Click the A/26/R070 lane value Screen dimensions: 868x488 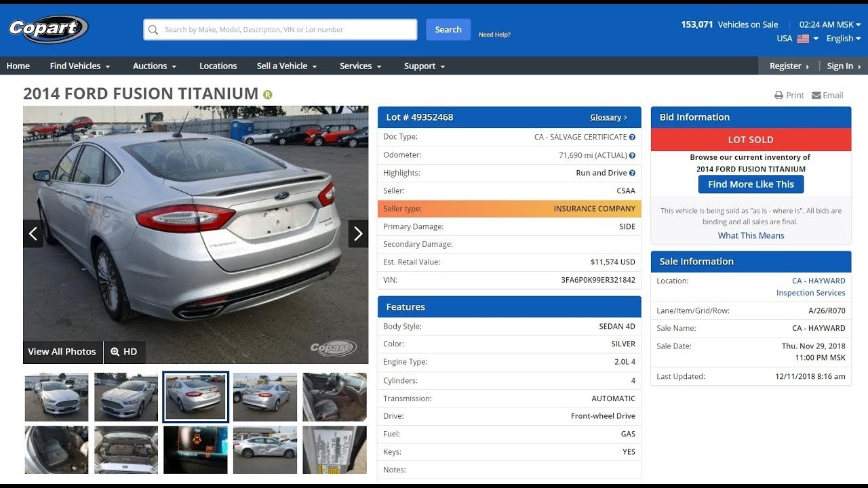click(x=827, y=311)
